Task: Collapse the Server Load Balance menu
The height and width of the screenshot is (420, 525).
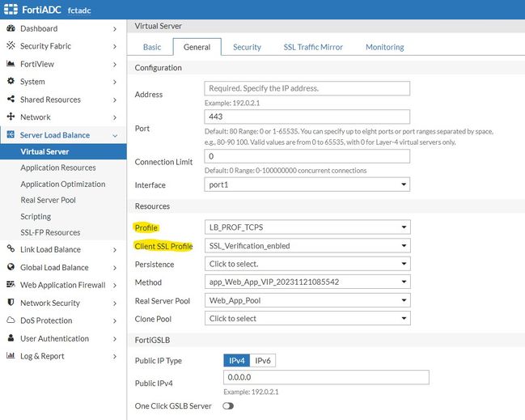Action: coord(116,135)
